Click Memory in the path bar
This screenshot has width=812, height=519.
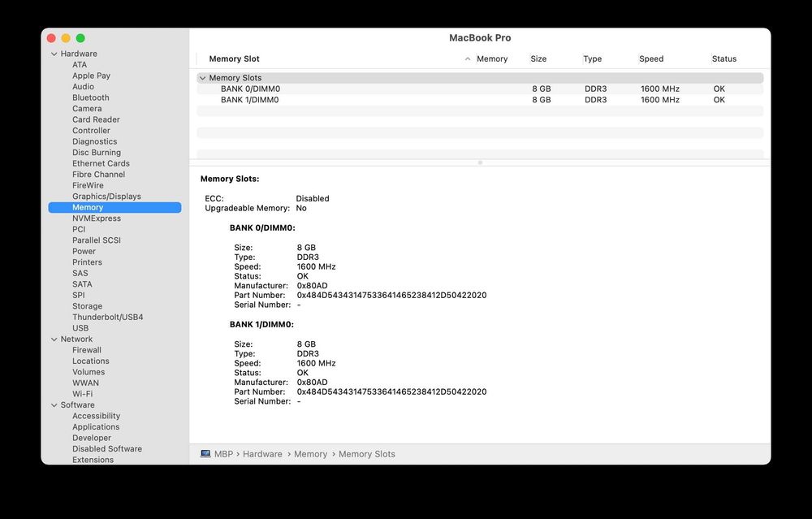(x=311, y=454)
